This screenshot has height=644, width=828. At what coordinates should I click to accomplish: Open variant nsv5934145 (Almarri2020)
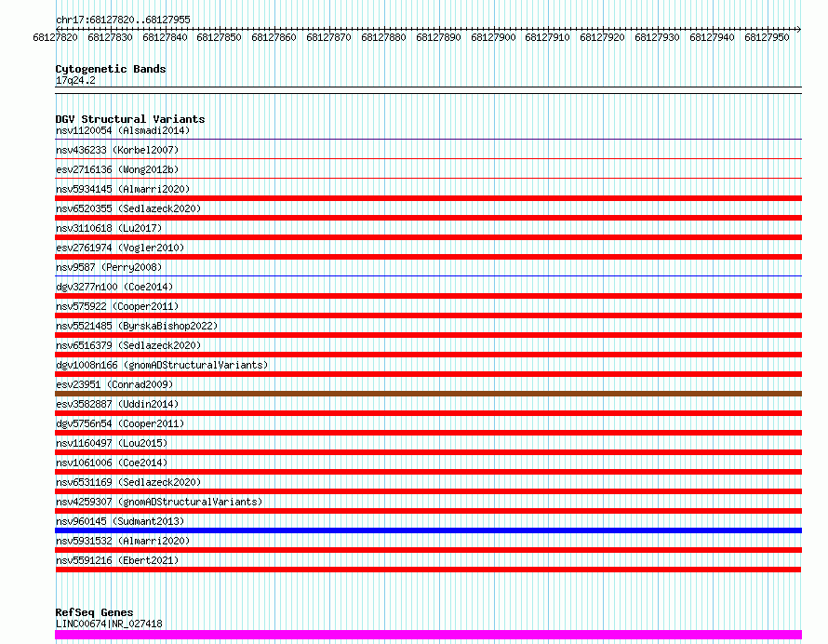click(x=123, y=189)
